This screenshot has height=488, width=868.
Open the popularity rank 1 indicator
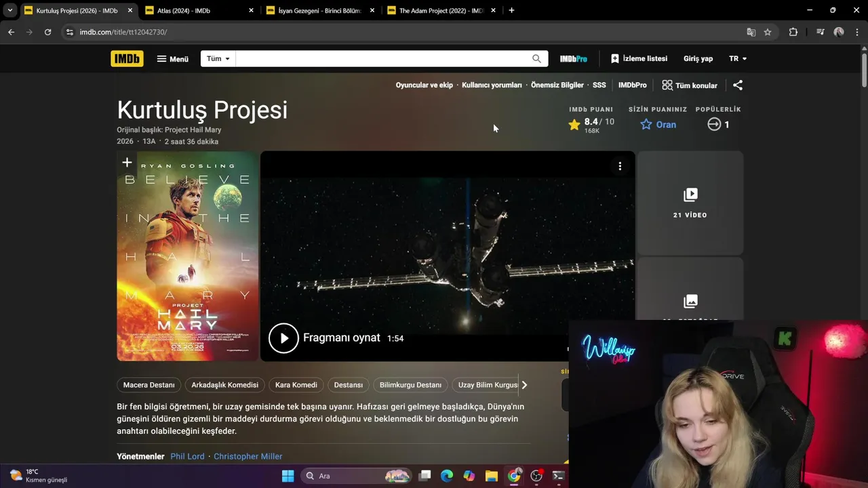718,125
